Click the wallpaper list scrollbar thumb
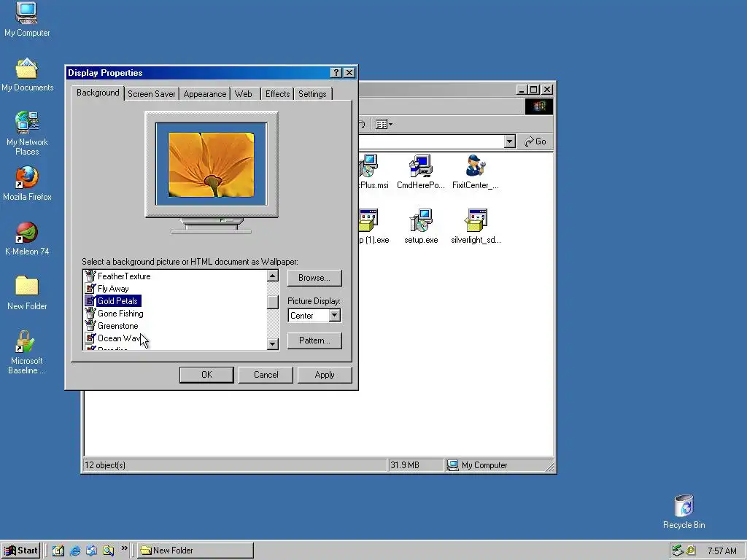The width and height of the screenshot is (747, 560). tap(273, 303)
